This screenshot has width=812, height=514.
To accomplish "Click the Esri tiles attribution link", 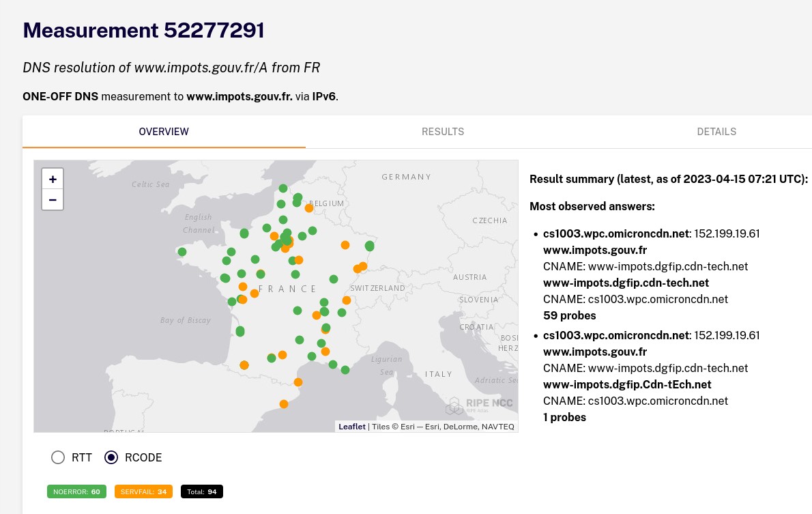I will 407,426.
